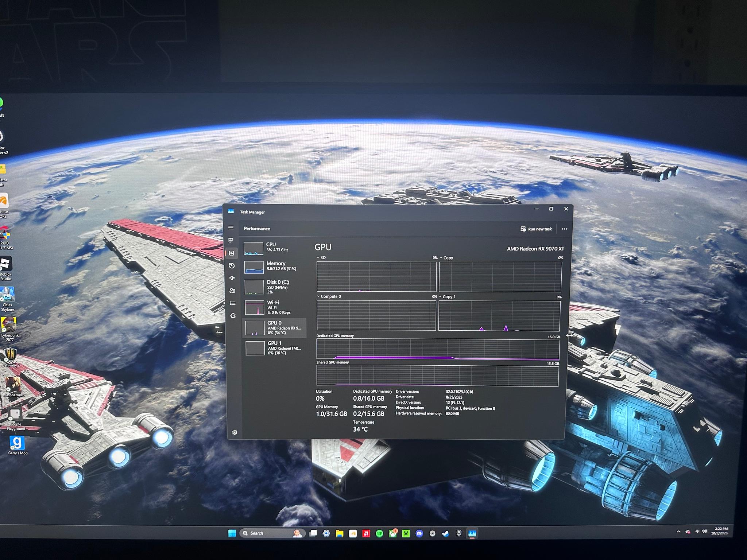Click the 1.0/31.6 GB GPU Memory value

pos(331,414)
